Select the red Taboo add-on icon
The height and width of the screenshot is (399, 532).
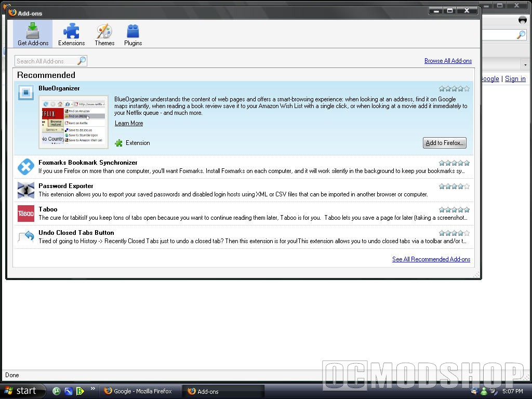pyautogui.click(x=26, y=214)
